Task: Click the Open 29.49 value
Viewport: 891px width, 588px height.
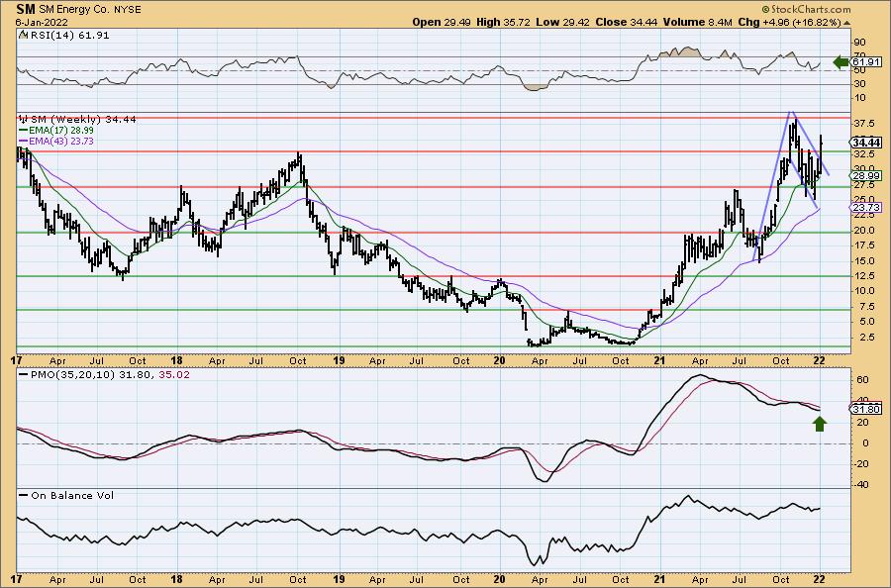Action: click(441, 22)
